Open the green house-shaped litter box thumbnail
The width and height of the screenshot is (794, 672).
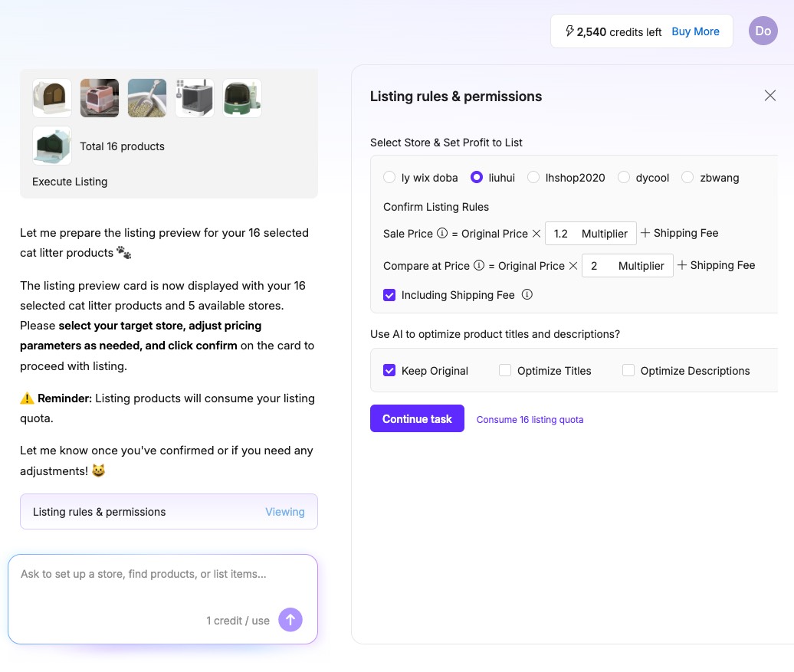point(51,146)
